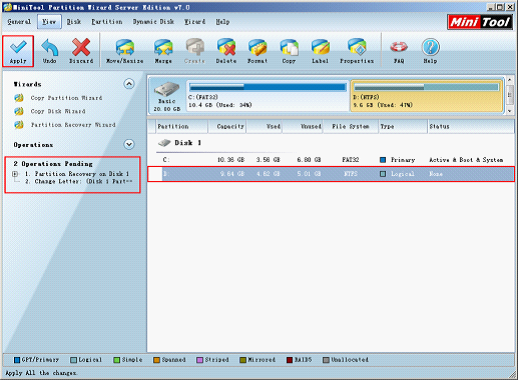518x380 pixels.
Task: Expand the Operations panel section
Action: pos(129,144)
